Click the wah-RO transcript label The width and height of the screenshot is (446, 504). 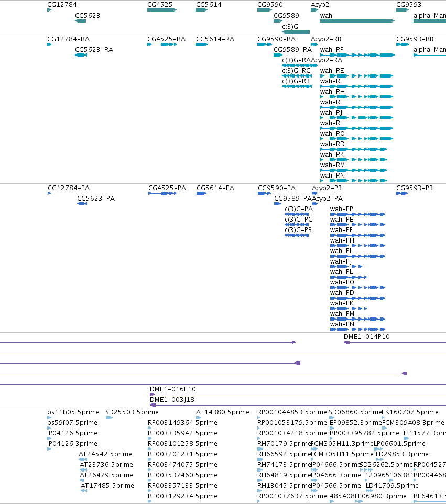point(332,134)
